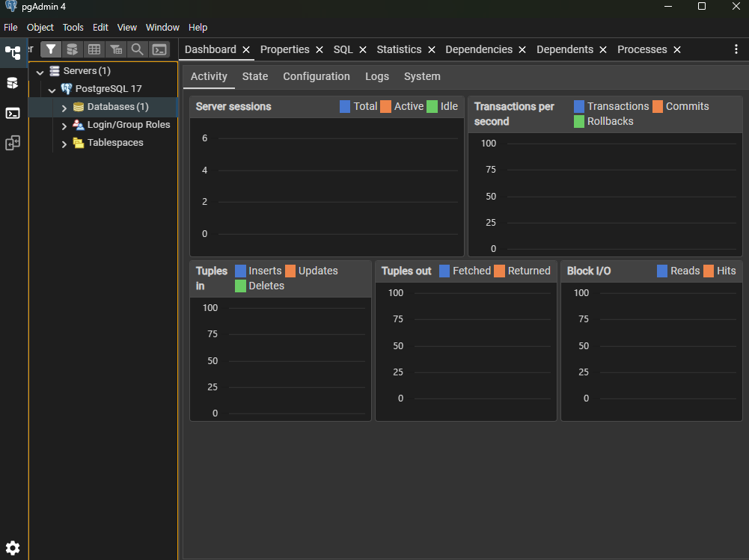Open the Schema Diff workspace icon in sidebar

pyautogui.click(x=13, y=143)
